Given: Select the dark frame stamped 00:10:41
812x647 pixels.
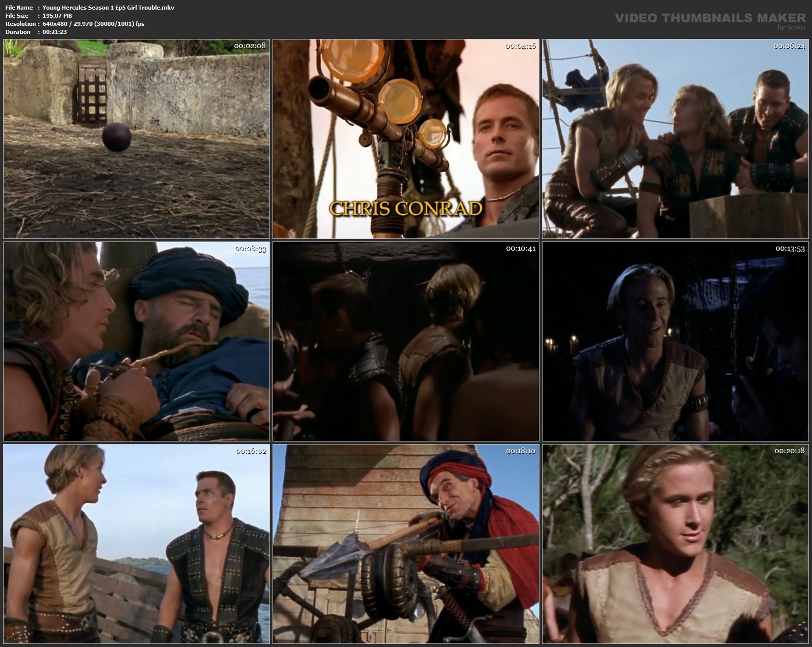Looking at the screenshot, I should 406,342.
